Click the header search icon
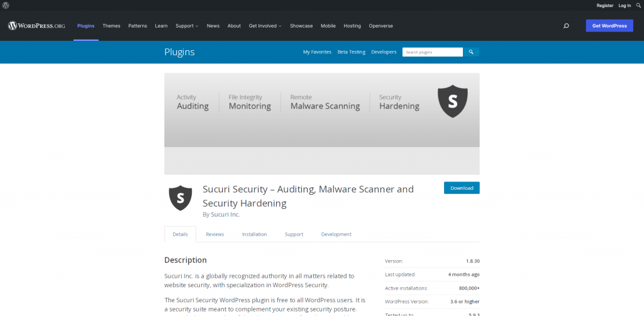 pos(566,26)
